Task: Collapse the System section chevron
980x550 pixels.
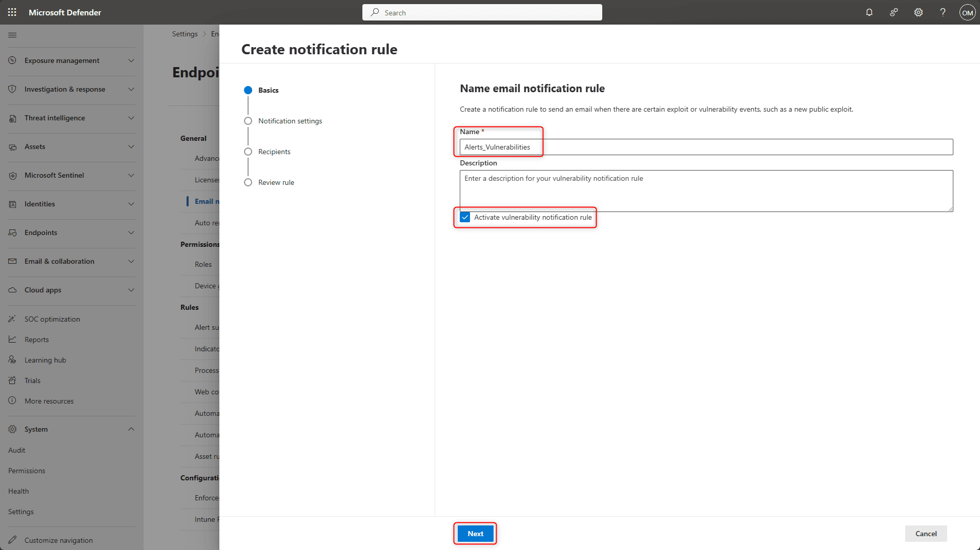Action: pyautogui.click(x=131, y=429)
